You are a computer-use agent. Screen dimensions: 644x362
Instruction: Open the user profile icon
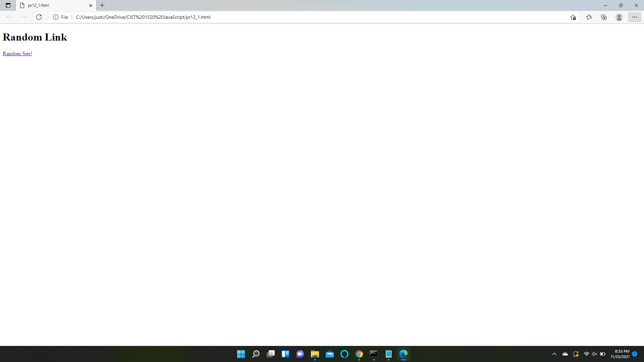click(619, 17)
